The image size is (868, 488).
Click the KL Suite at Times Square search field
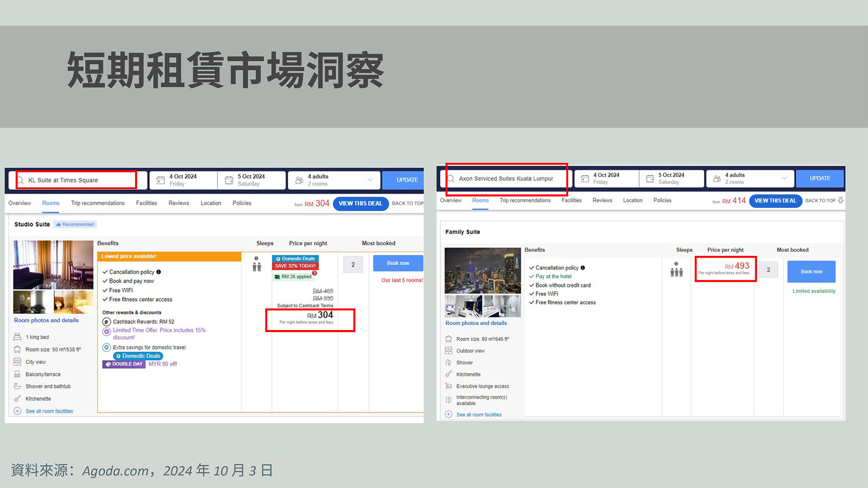pos(78,180)
